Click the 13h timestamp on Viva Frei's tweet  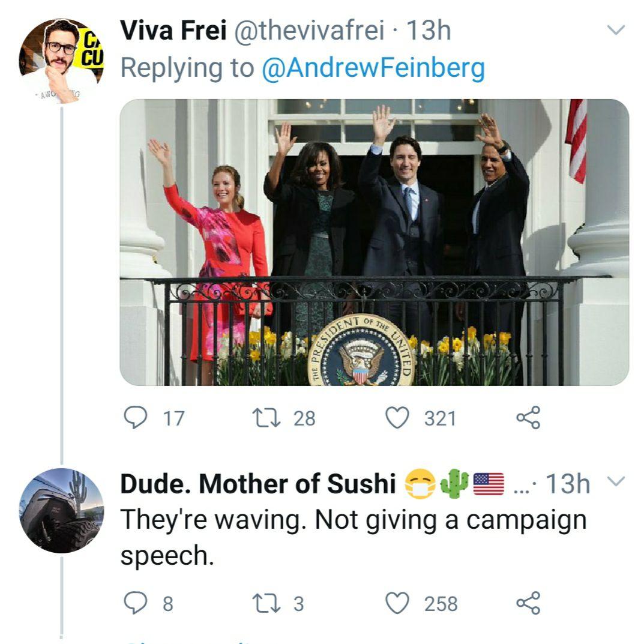click(429, 31)
